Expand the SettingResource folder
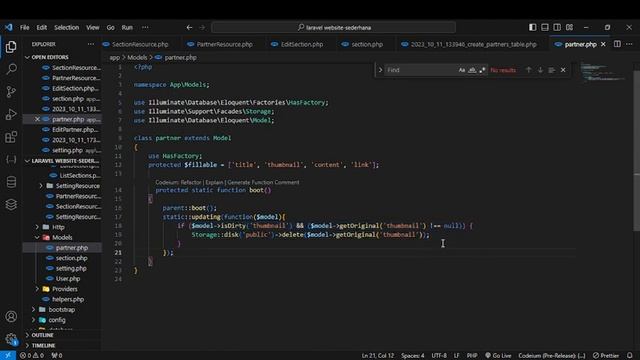 41,186
